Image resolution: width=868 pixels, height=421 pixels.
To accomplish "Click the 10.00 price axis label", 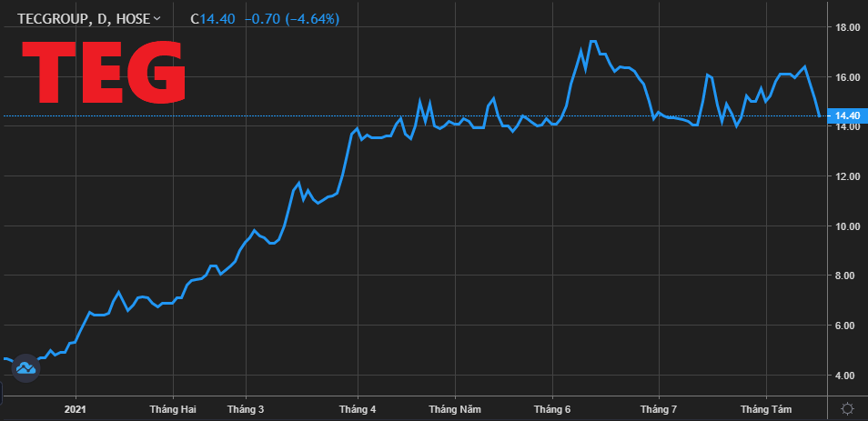I will point(847,226).
